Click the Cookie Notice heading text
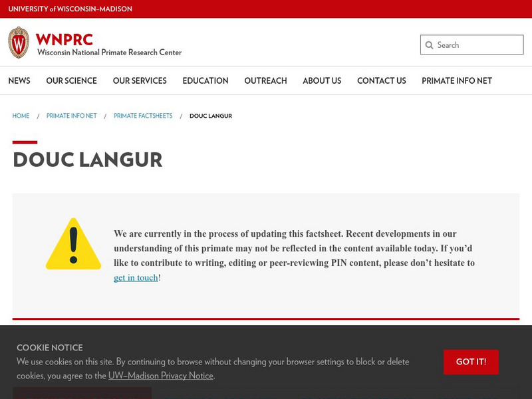 point(49,347)
